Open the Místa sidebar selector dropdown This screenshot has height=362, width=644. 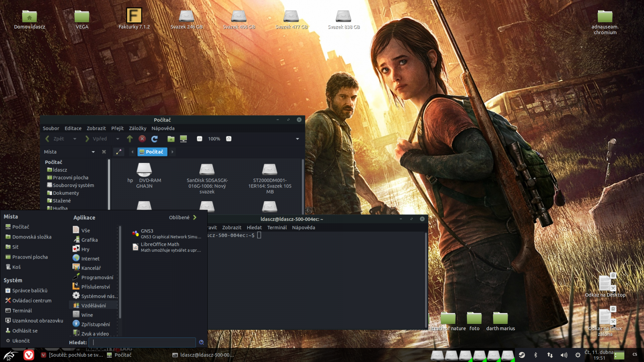93,152
